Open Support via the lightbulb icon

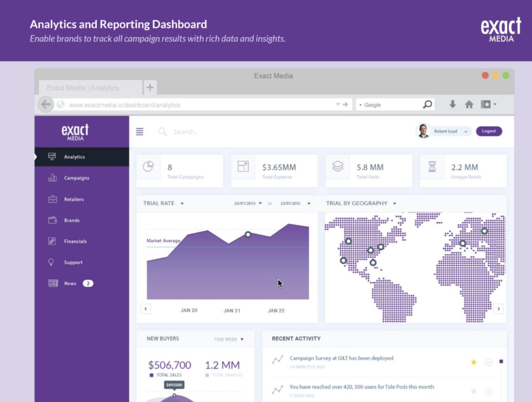pyautogui.click(x=52, y=262)
